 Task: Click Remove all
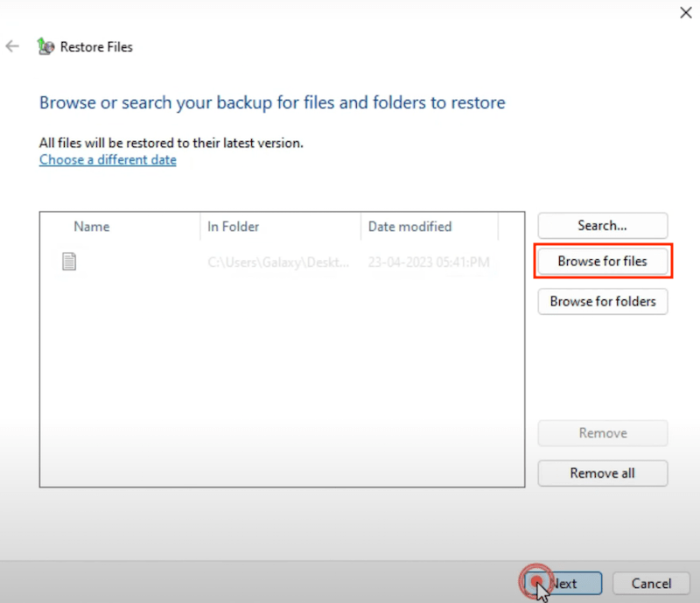click(602, 473)
